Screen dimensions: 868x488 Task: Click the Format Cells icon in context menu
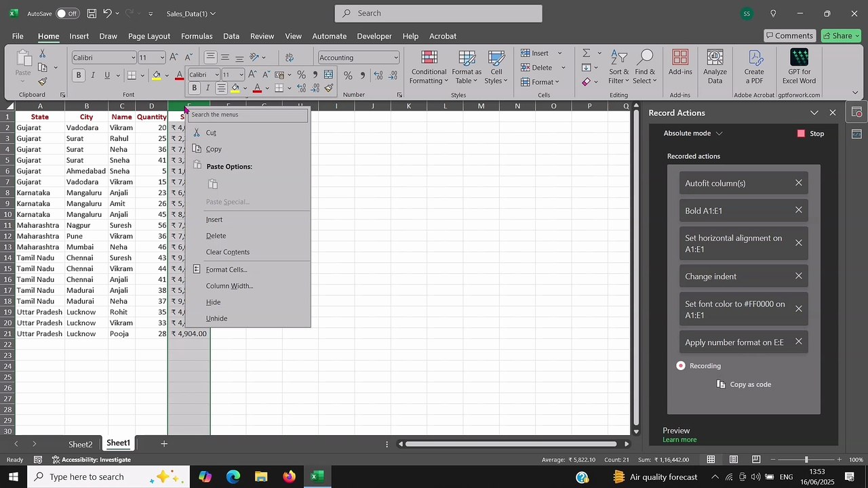197,269
